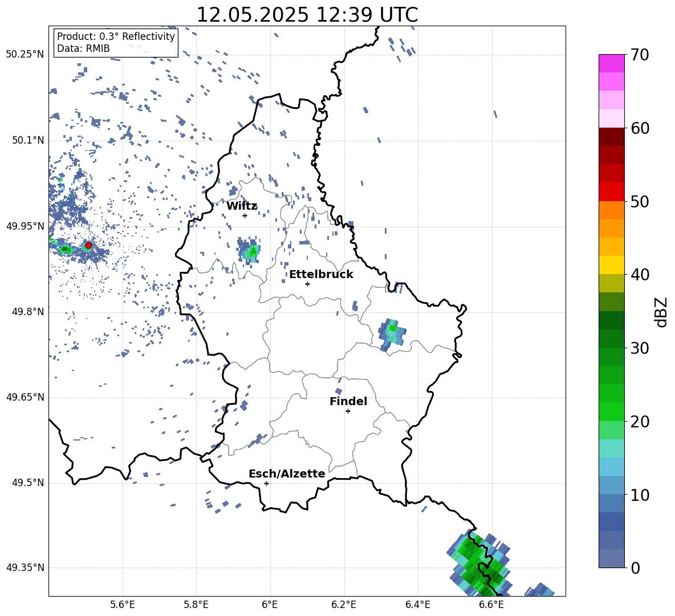Pick the orange colorbar swatch below 50
The height and width of the screenshot is (616, 675).
[612, 210]
